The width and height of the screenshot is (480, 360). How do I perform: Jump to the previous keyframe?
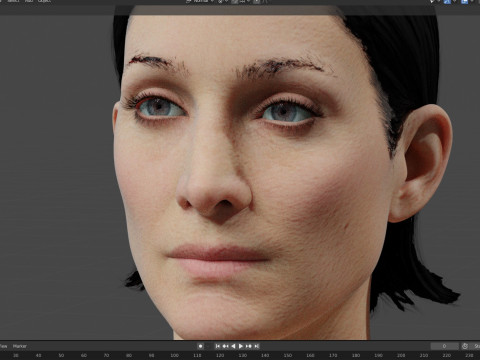click(x=226, y=346)
